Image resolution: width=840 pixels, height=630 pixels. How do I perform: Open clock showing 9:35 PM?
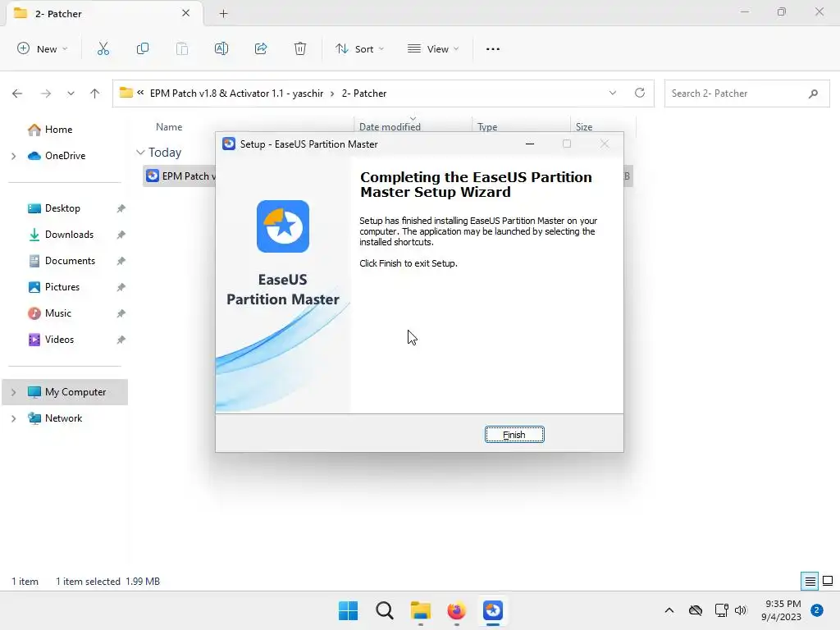click(x=781, y=610)
